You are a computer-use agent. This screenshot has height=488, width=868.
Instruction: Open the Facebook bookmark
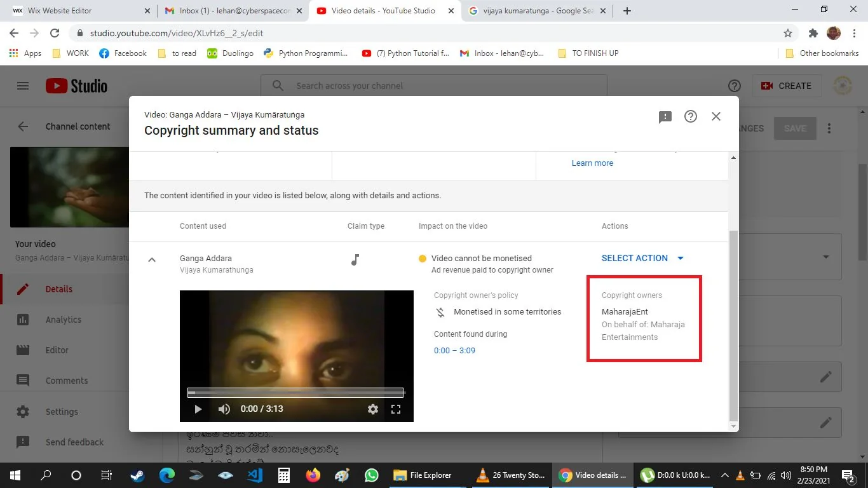[123, 53]
